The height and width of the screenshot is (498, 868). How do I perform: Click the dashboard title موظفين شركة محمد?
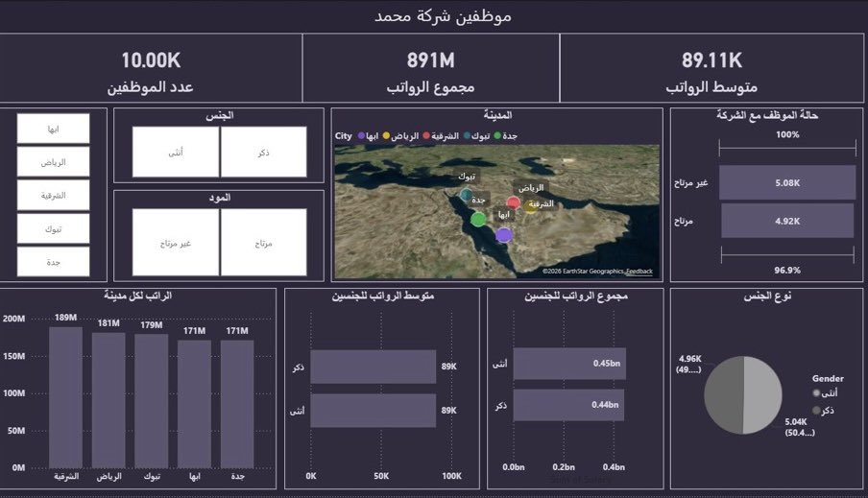[x=443, y=16]
